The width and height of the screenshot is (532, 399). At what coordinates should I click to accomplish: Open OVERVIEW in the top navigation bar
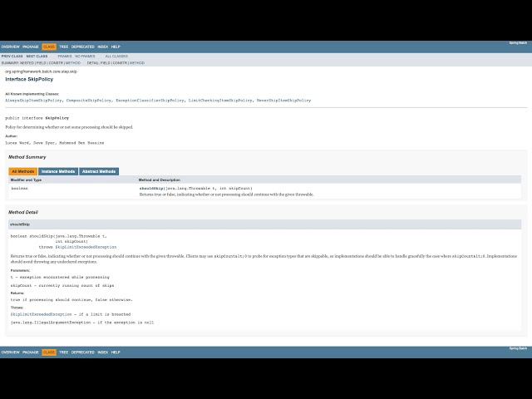11,47
